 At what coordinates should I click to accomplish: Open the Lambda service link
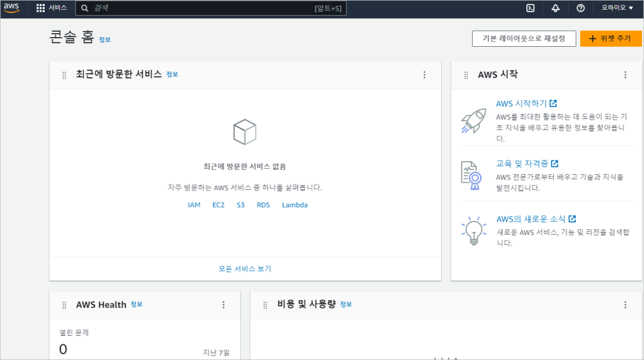(294, 204)
